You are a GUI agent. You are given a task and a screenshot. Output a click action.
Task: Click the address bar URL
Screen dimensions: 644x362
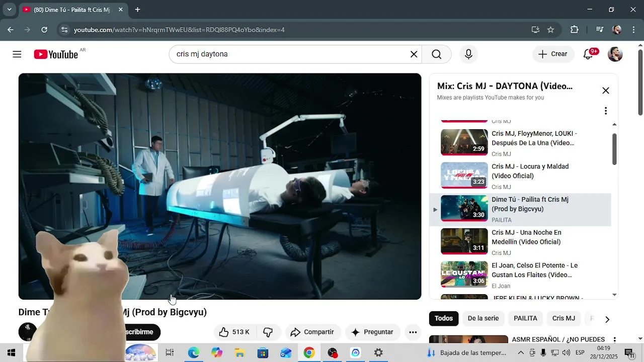[179, 30]
